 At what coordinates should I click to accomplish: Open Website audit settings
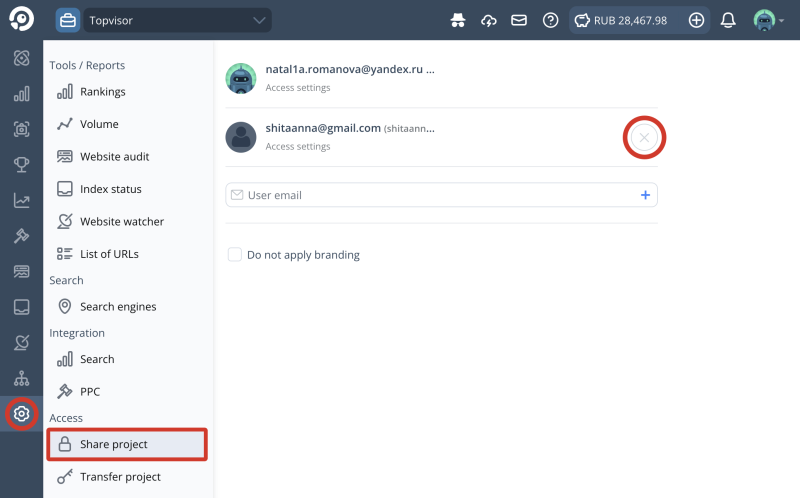pos(128,157)
